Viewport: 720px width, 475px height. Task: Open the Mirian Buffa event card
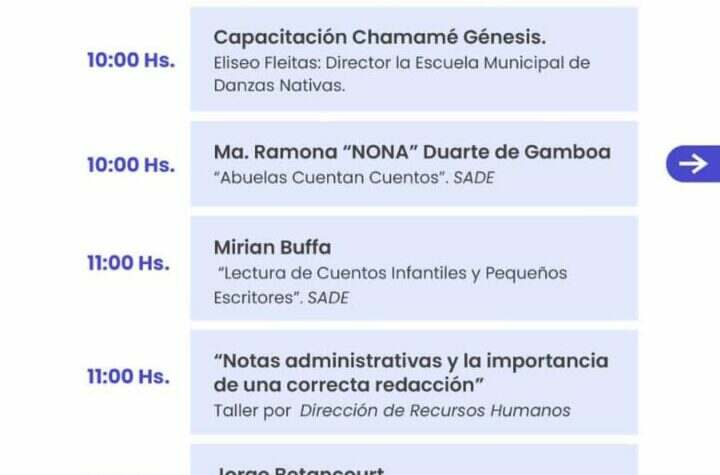tap(414, 268)
